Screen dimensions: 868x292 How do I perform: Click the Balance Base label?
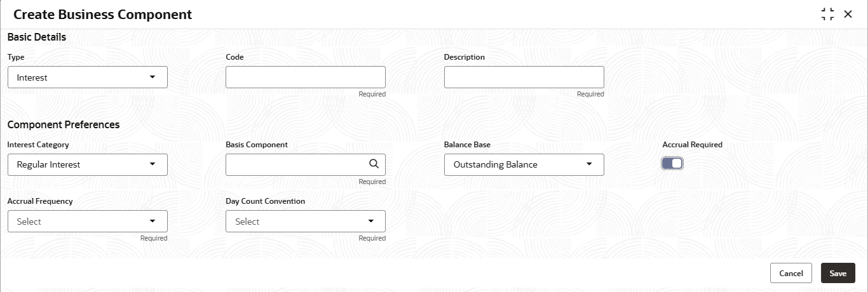point(467,145)
